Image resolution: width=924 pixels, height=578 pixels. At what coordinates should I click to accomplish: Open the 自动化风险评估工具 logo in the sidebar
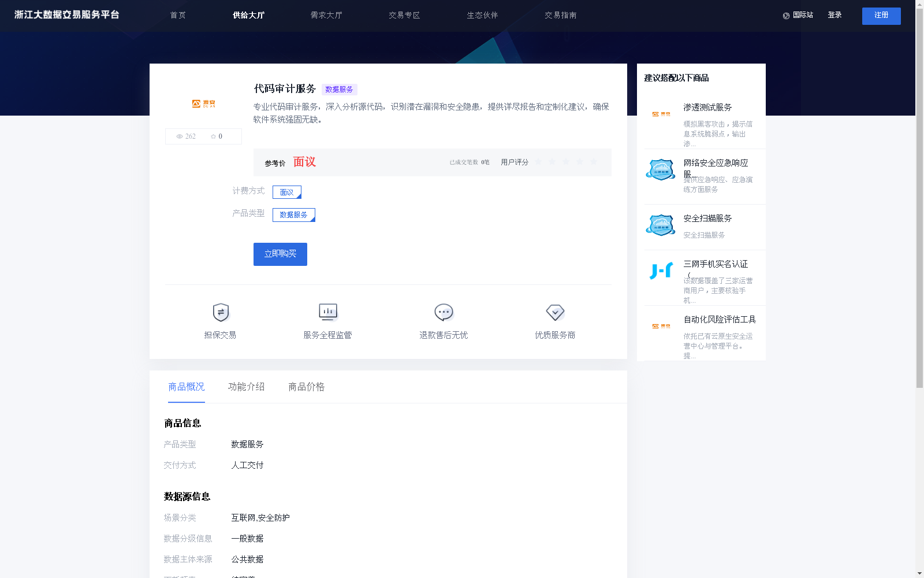pyautogui.click(x=661, y=326)
